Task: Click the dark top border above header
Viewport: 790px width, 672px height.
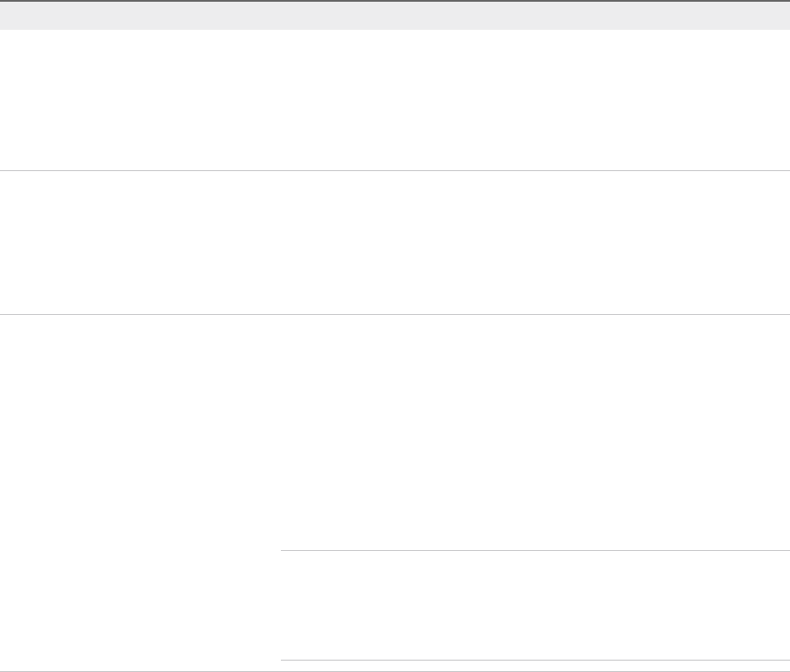Action: (x=395, y=1)
